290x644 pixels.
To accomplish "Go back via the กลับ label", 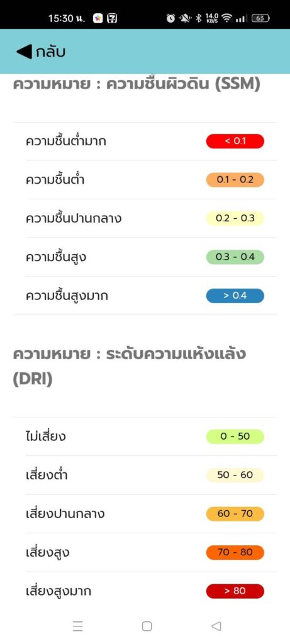I will (x=50, y=52).
